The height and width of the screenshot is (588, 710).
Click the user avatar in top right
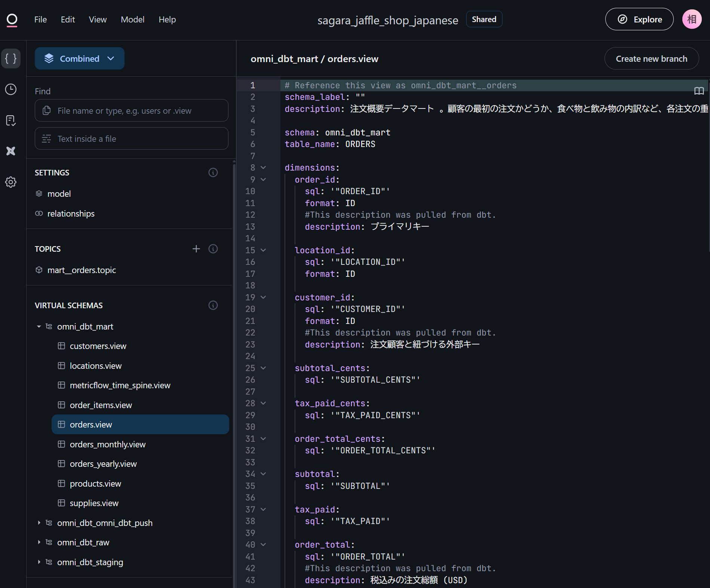click(692, 19)
